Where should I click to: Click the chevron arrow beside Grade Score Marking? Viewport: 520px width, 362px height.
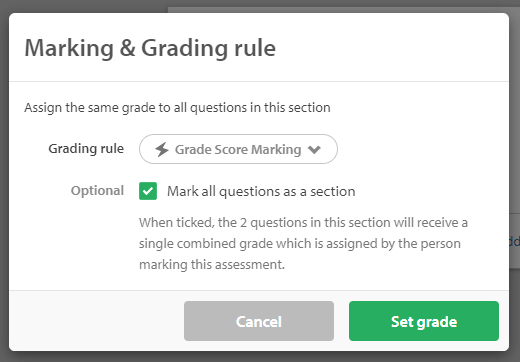tap(314, 150)
